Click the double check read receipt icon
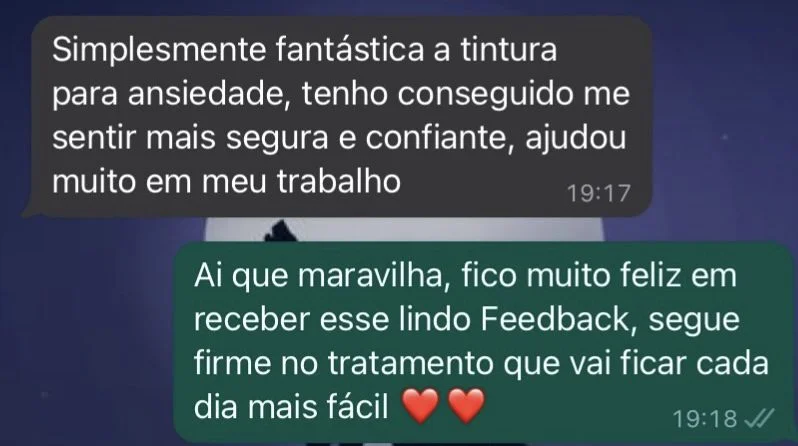 click(759, 419)
